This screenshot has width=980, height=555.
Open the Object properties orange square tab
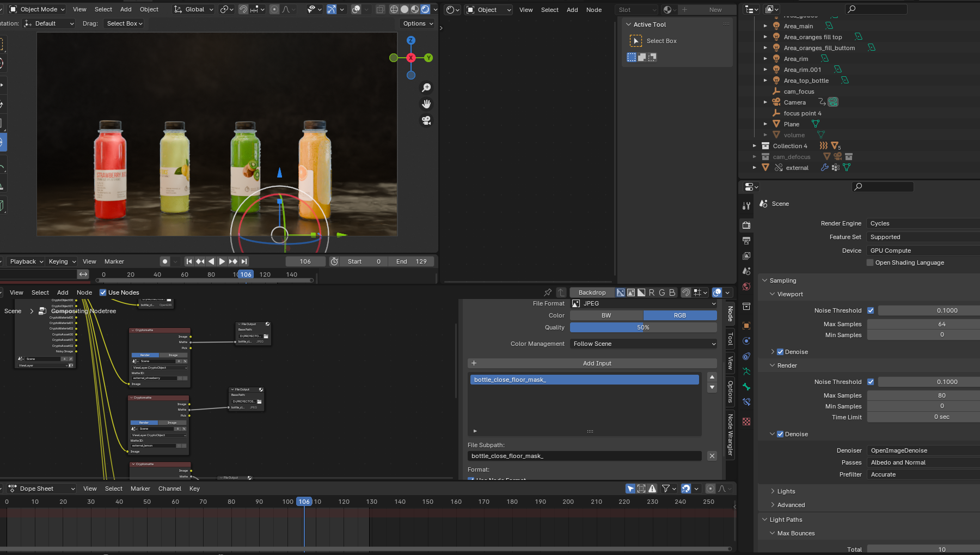coord(746,326)
